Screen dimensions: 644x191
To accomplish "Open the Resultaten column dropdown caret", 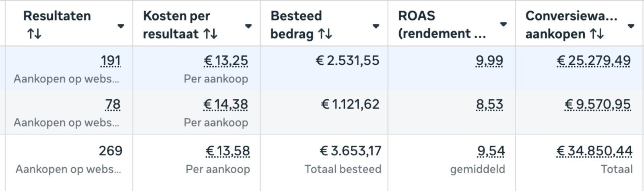I will coord(121,26).
